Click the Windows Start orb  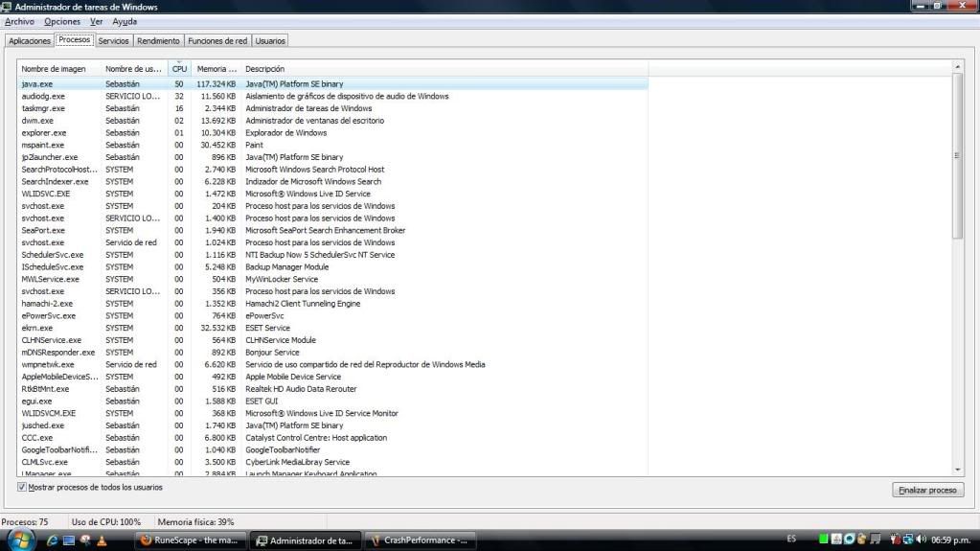click(x=21, y=540)
